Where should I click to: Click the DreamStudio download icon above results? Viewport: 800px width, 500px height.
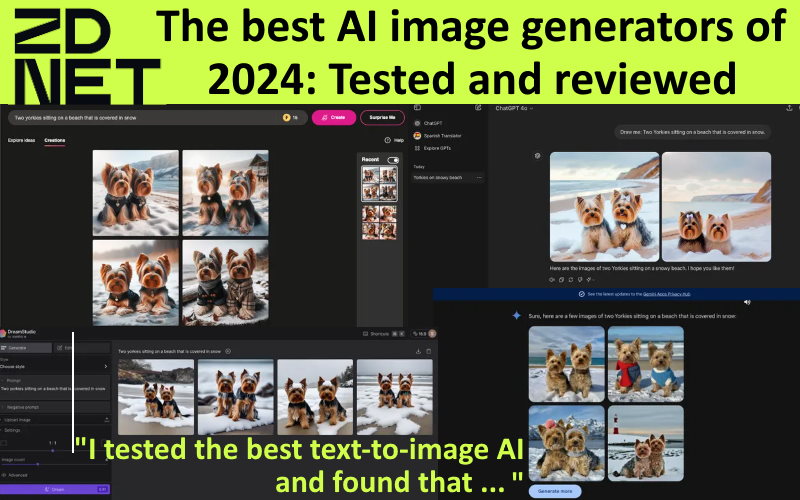point(417,351)
